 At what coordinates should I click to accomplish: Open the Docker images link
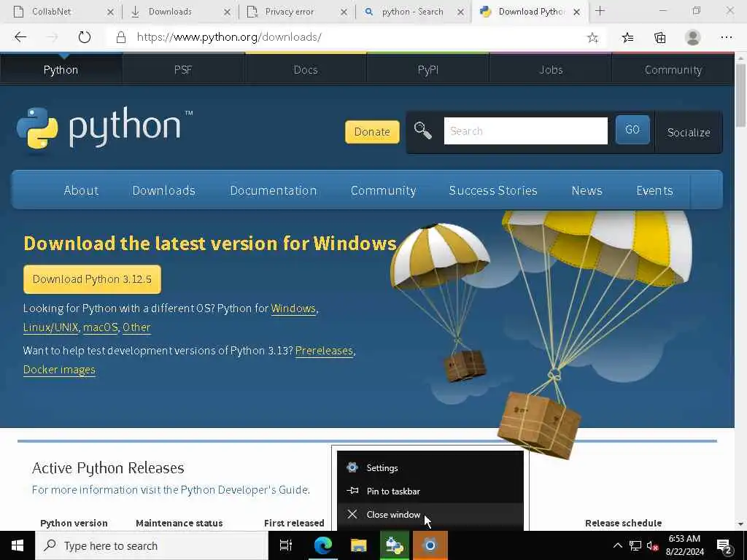(x=59, y=370)
